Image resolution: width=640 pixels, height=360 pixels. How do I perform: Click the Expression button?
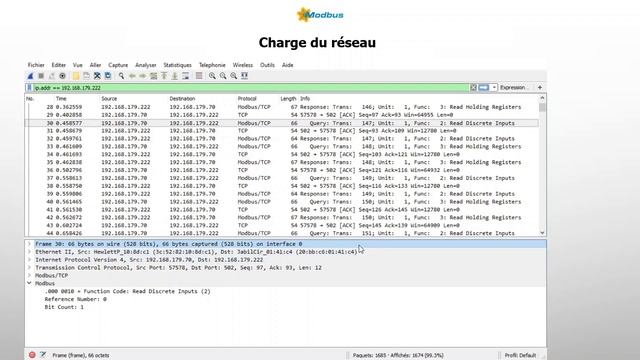point(514,87)
